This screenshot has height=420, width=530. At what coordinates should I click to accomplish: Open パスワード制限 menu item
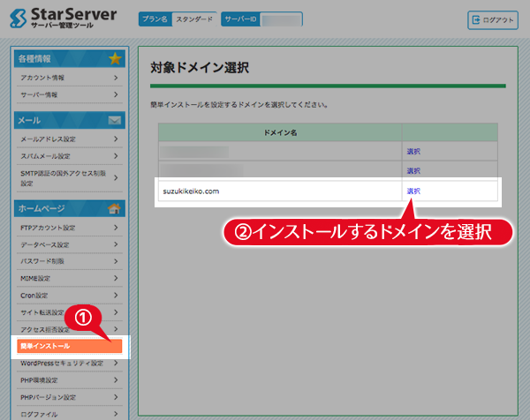point(69,261)
